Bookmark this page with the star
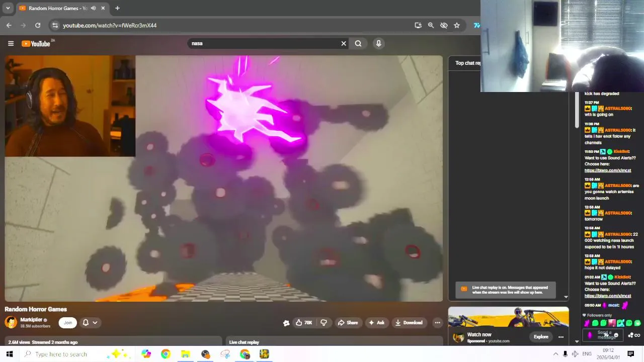644x362 pixels. (457, 25)
